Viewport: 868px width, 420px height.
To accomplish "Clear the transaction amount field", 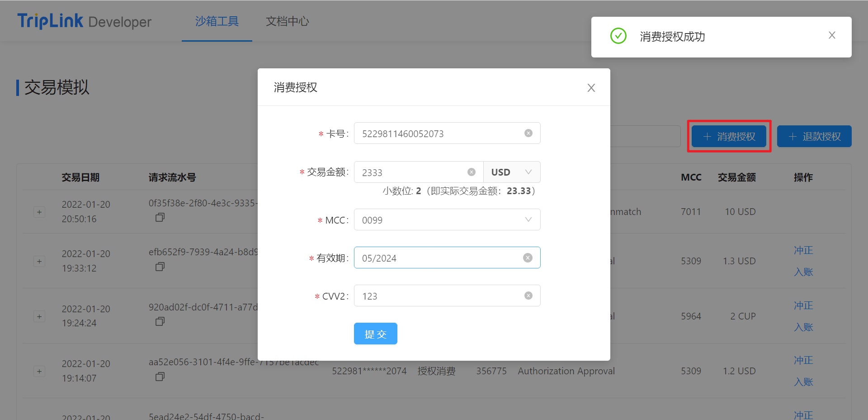I will pyautogui.click(x=471, y=172).
